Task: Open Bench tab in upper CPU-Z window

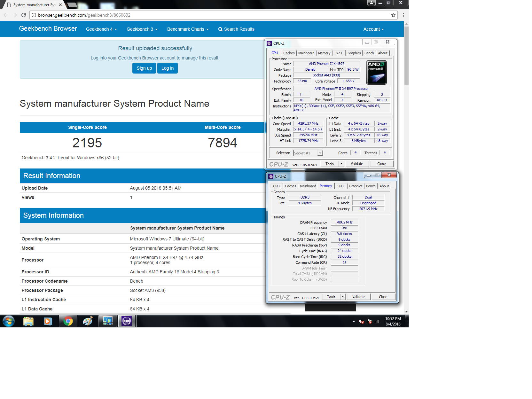Action: click(369, 53)
